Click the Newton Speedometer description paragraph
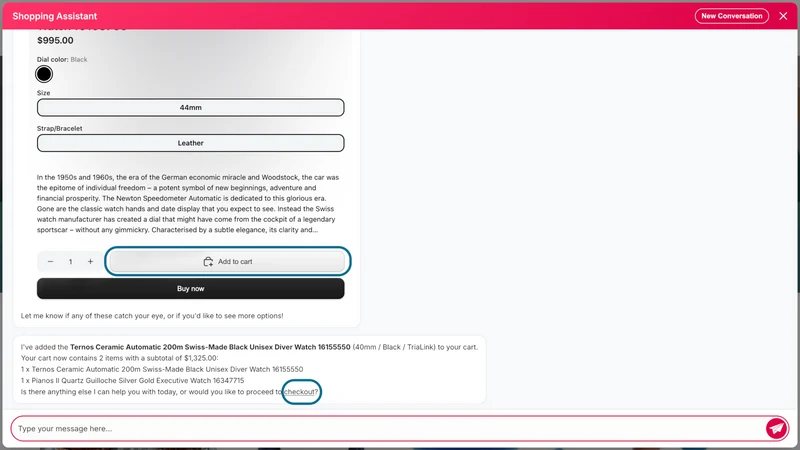 188,204
